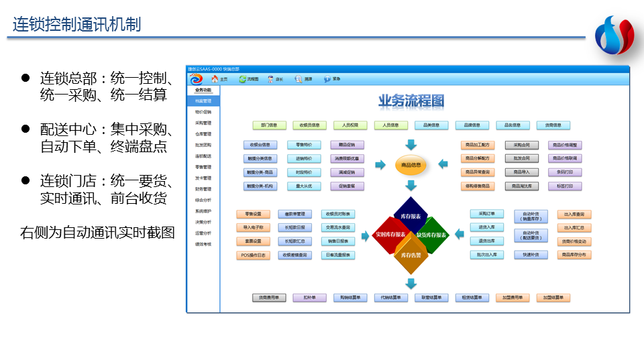The width and height of the screenshot is (644, 362).
Task: Click the 主页 home icon in toolbar
Action: click(215, 79)
